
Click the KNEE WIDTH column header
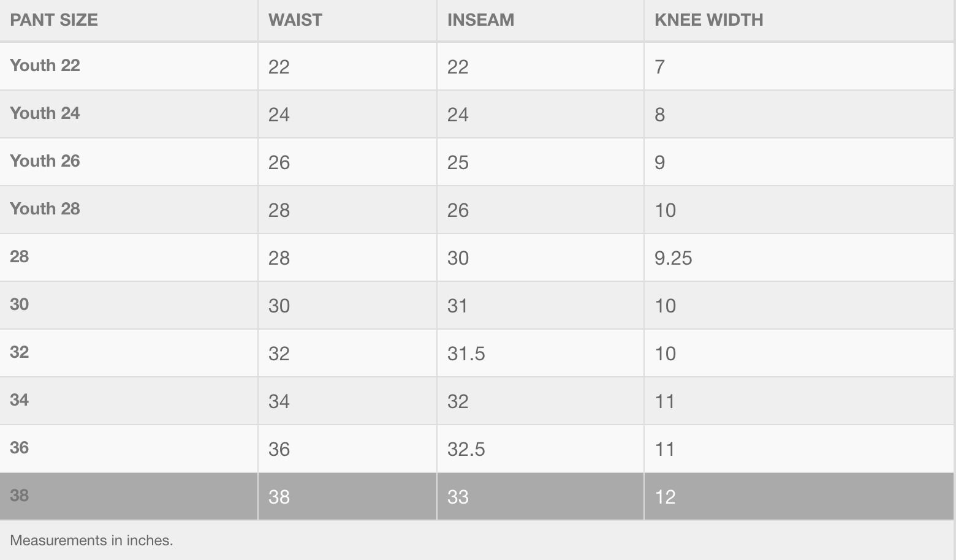(709, 20)
